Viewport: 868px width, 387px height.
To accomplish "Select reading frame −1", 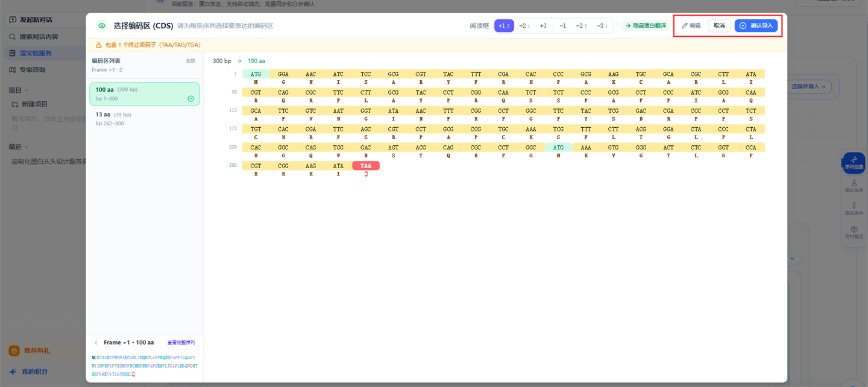I will pyautogui.click(x=562, y=26).
